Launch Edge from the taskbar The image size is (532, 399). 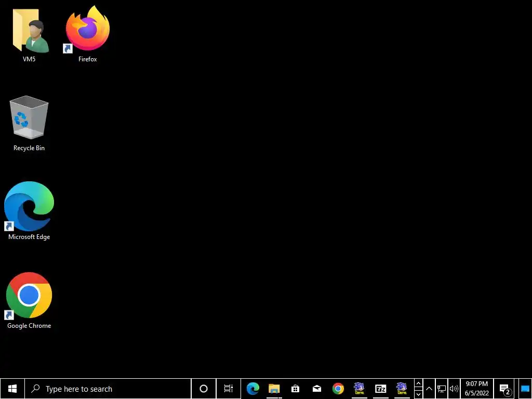click(x=253, y=389)
